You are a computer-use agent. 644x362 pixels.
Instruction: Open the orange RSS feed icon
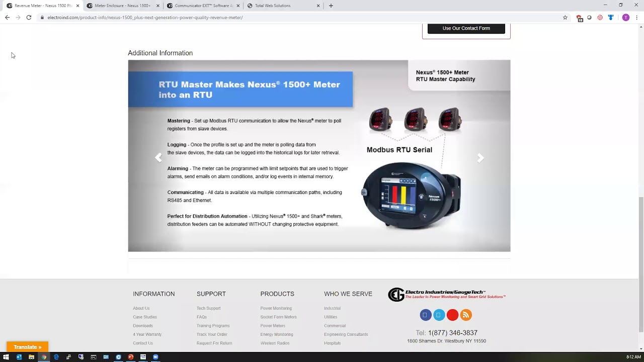coord(466,315)
